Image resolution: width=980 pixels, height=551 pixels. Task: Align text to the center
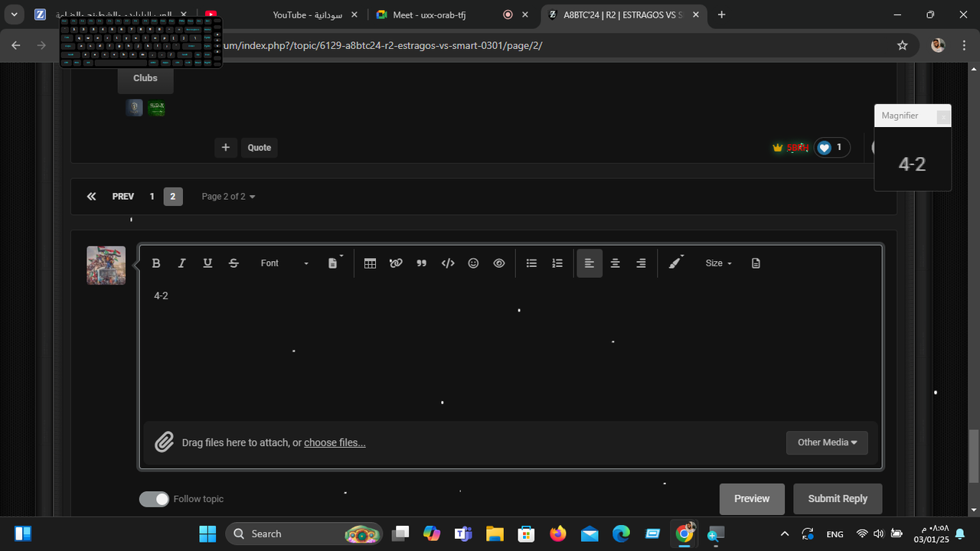pyautogui.click(x=615, y=263)
